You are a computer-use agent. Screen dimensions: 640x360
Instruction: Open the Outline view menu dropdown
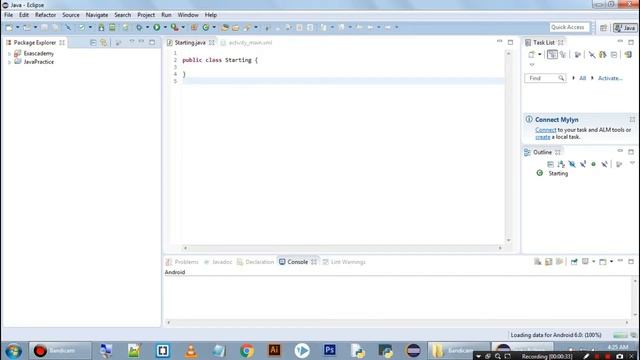click(x=632, y=163)
